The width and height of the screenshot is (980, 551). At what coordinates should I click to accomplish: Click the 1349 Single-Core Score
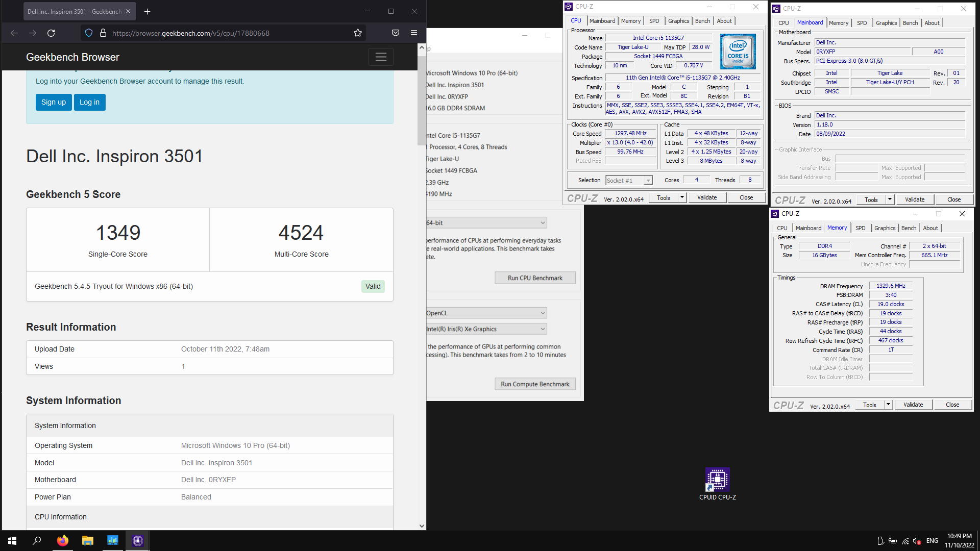(x=118, y=233)
